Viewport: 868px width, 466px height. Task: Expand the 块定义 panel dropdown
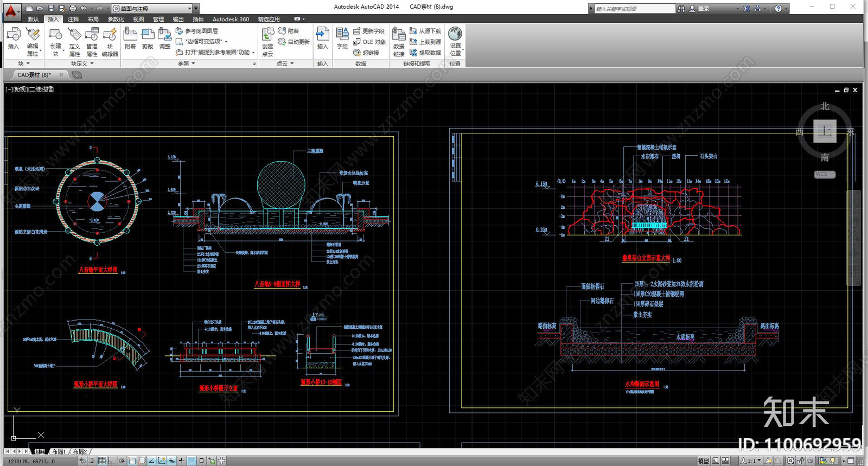click(x=82, y=63)
